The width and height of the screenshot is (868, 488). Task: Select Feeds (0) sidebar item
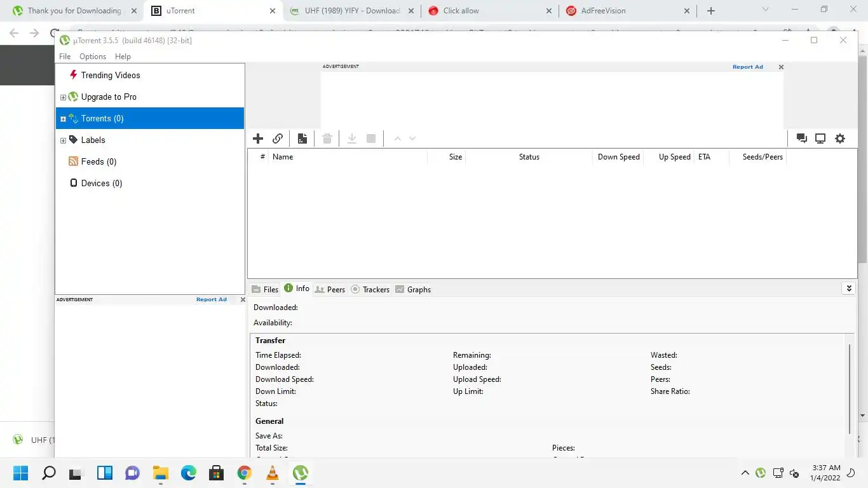click(99, 161)
